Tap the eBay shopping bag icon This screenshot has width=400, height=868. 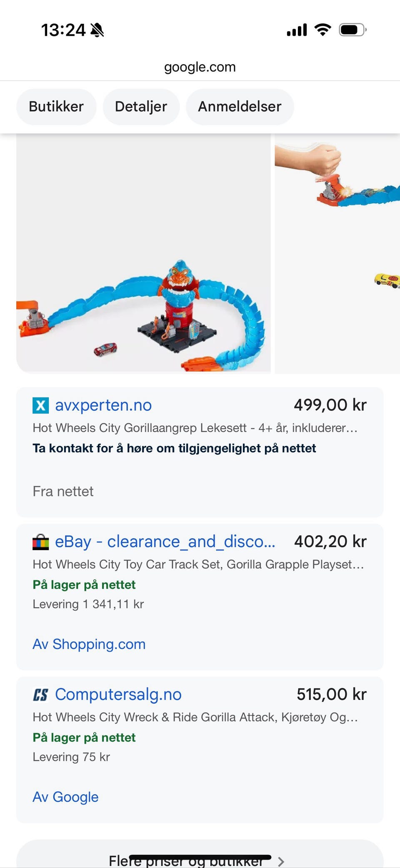coord(41,542)
